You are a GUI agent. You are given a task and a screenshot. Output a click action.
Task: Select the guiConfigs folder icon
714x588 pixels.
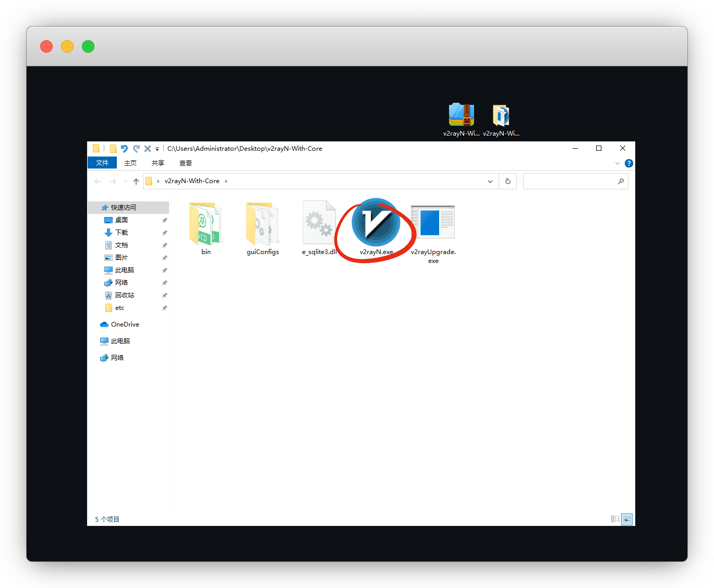tap(262, 223)
